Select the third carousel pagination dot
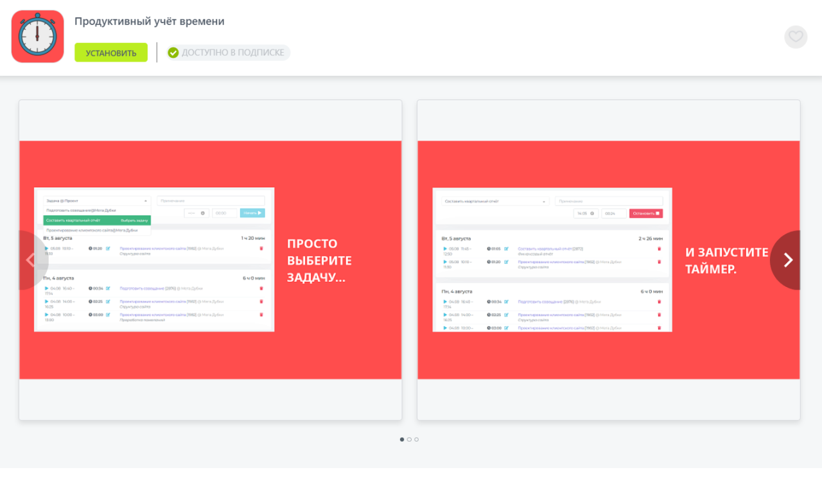Screen dimensions: 822x504 click(416, 440)
